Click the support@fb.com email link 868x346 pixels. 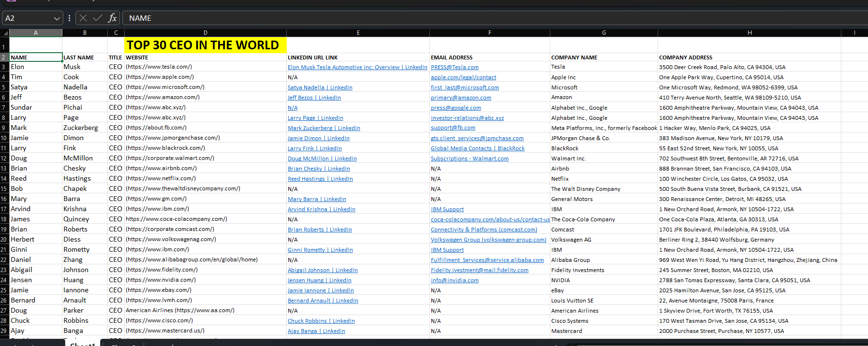453,128
